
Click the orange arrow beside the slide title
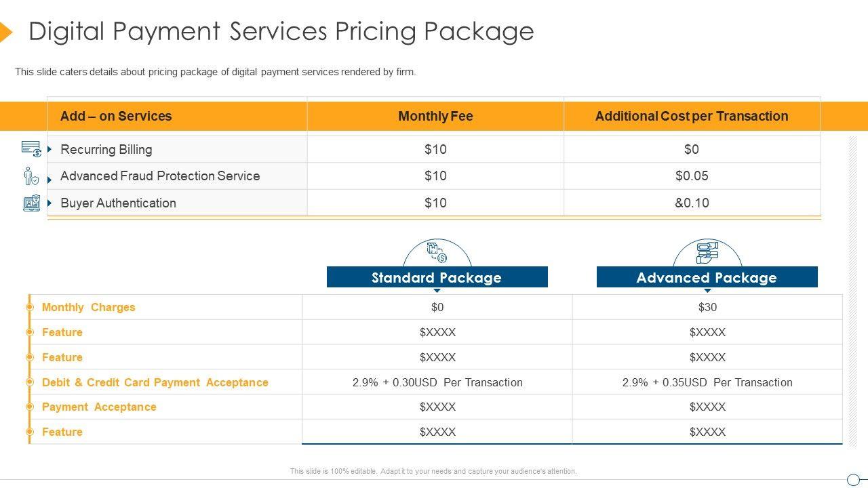[5, 32]
